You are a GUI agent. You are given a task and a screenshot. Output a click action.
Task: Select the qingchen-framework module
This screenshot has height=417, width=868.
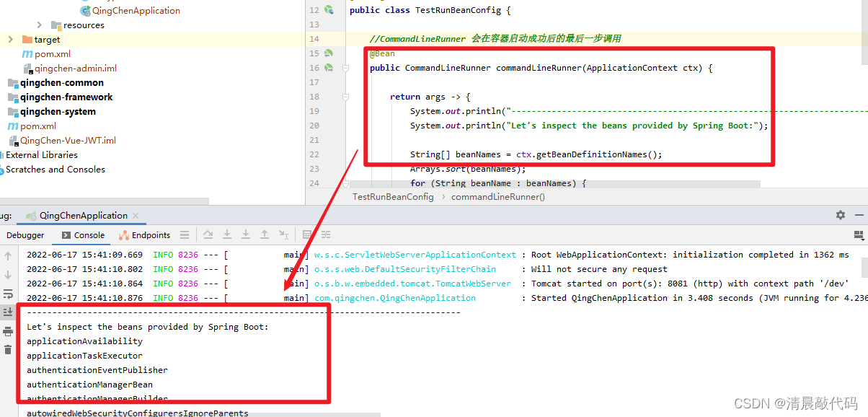[x=66, y=97]
